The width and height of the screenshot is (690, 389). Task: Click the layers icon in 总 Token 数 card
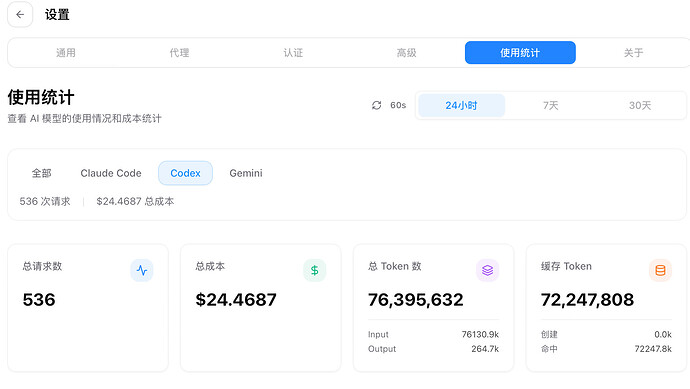pos(488,270)
